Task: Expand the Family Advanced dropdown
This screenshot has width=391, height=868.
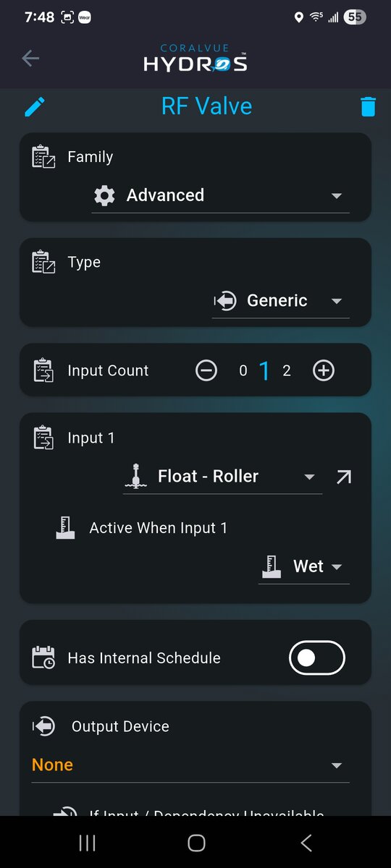Action: coord(220,195)
